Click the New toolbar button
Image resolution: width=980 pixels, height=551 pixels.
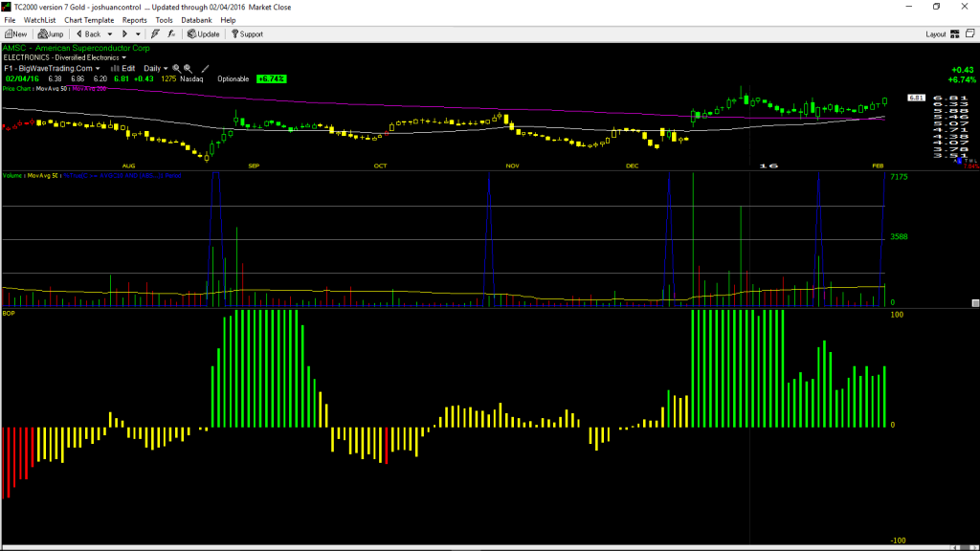16,34
